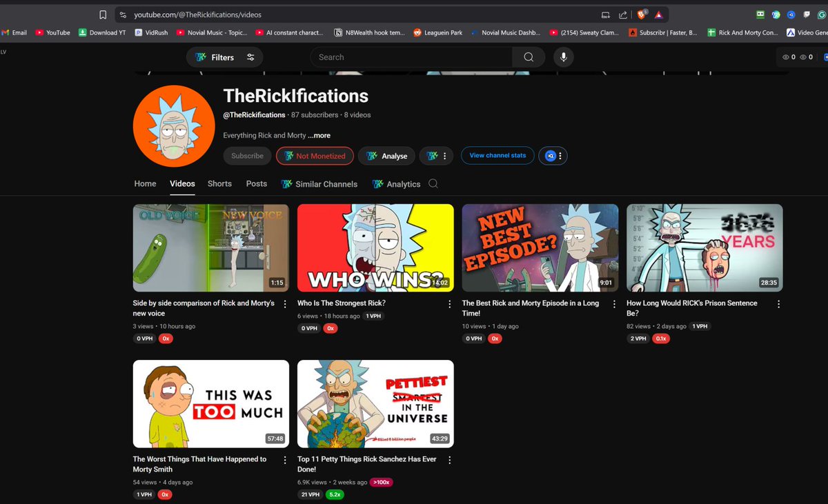
Task: Click the screen install icon in address bar
Action: point(605,14)
